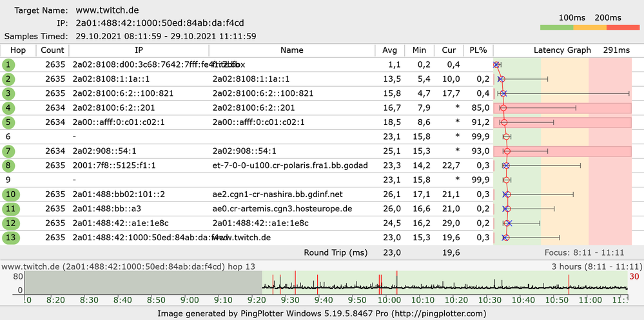Click the Samples Timed date range value
The width and height of the screenshot is (644, 320).
tap(166, 36)
